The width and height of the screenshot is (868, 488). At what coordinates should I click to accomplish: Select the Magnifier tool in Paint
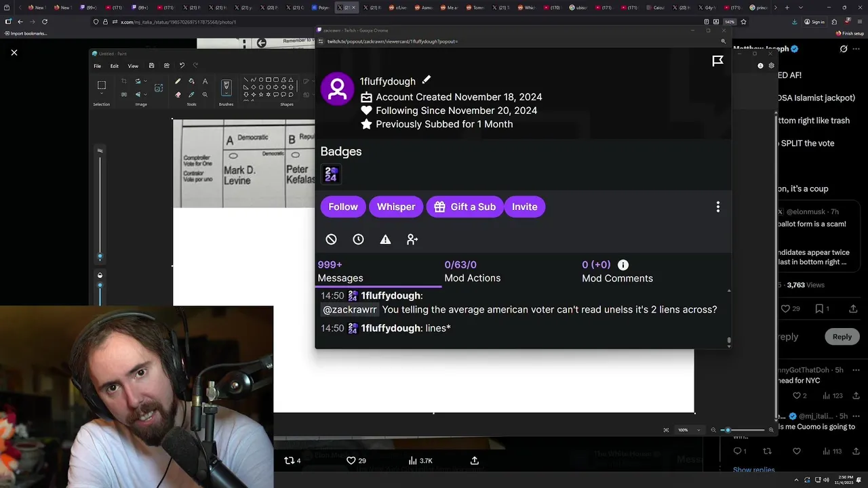coord(205,94)
